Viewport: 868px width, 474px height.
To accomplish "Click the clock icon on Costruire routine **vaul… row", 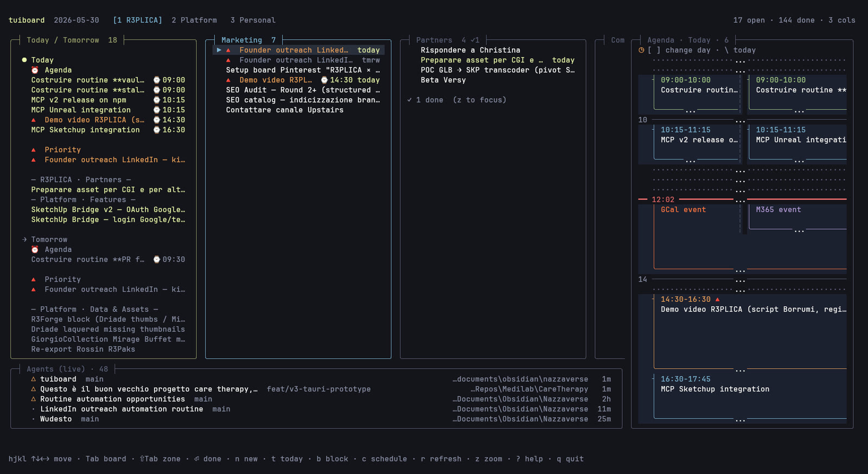I will pyautogui.click(x=157, y=80).
